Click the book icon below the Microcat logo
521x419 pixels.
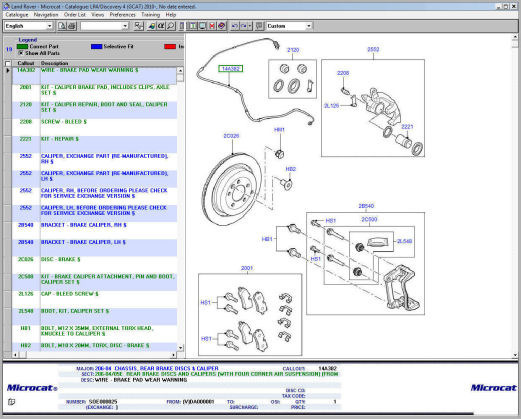pyautogui.click(x=11, y=402)
